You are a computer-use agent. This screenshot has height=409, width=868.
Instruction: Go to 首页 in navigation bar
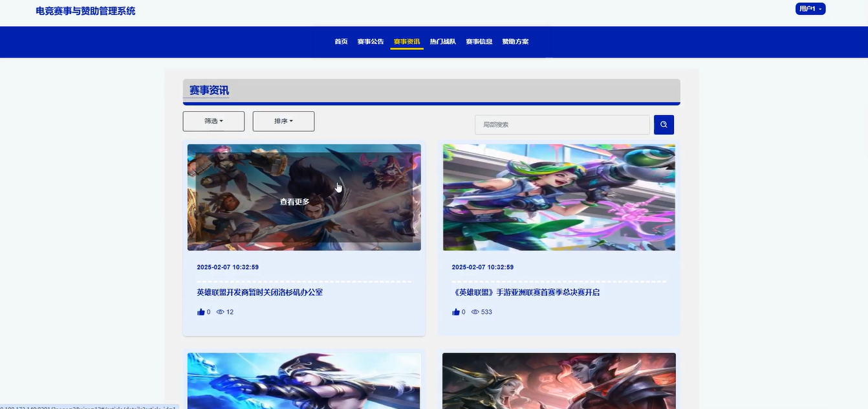pyautogui.click(x=341, y=41)
